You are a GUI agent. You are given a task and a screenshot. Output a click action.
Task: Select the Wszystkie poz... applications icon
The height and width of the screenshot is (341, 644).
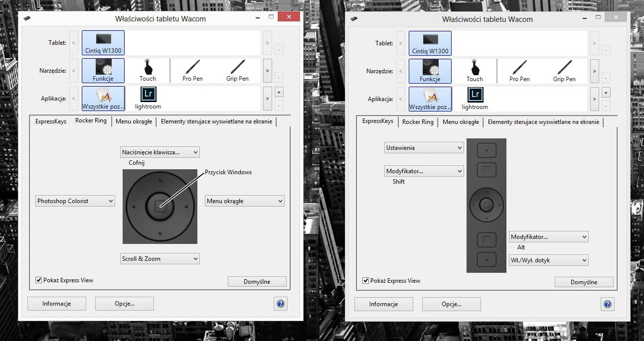(103, 98)
